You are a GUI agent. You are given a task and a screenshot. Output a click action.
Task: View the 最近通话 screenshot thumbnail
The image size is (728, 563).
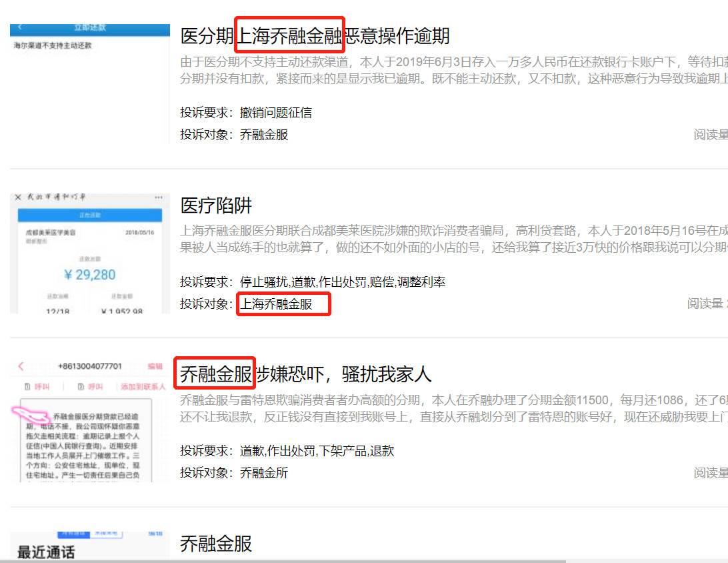point(90,546)
